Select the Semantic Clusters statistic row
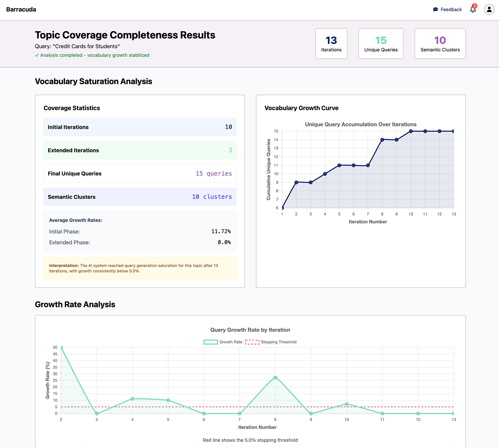This screenshot has height=448, width=499. pos(140,197)
